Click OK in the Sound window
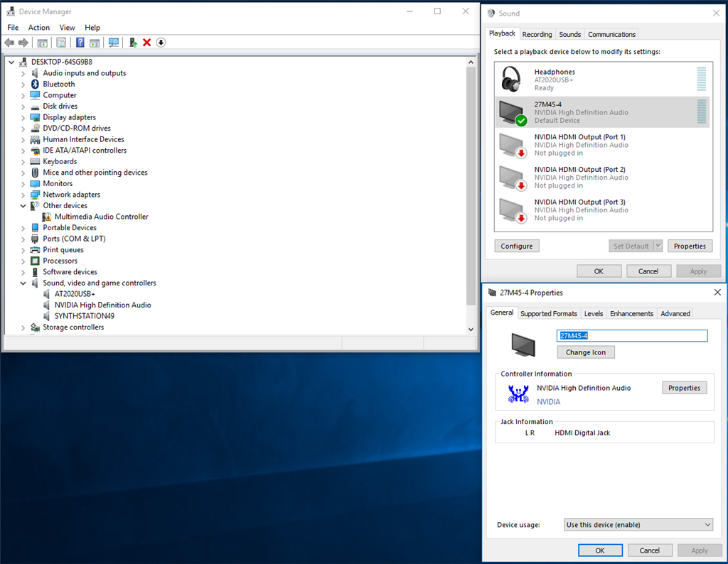The width and height of the screenshot is (728, 564). pos(599,271)
